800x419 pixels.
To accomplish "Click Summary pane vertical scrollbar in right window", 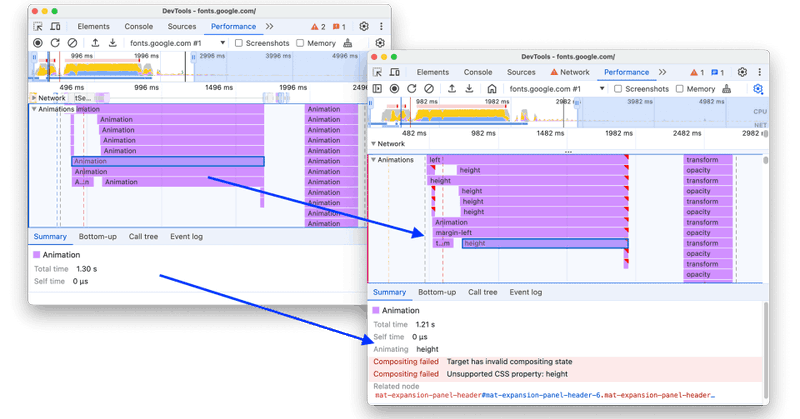I will point(765,351).
